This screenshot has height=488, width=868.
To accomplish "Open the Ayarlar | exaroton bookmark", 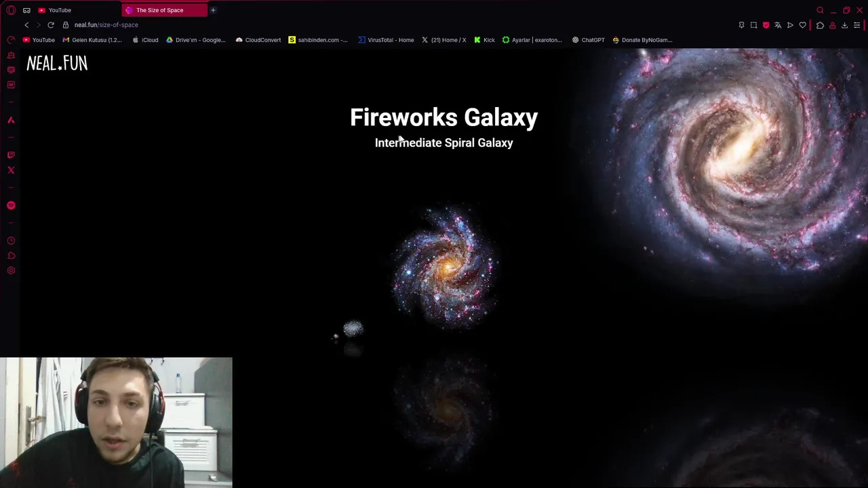I will click(x=532, y=40).
